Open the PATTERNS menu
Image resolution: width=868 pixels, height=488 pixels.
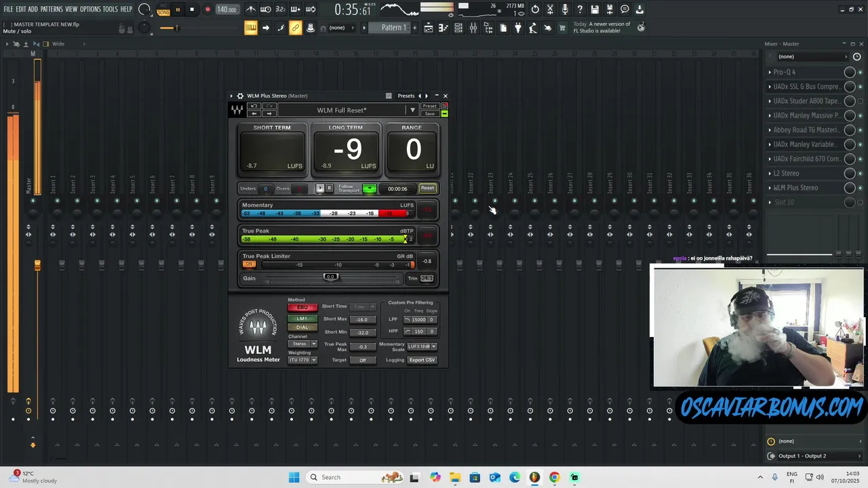[52, 9]
